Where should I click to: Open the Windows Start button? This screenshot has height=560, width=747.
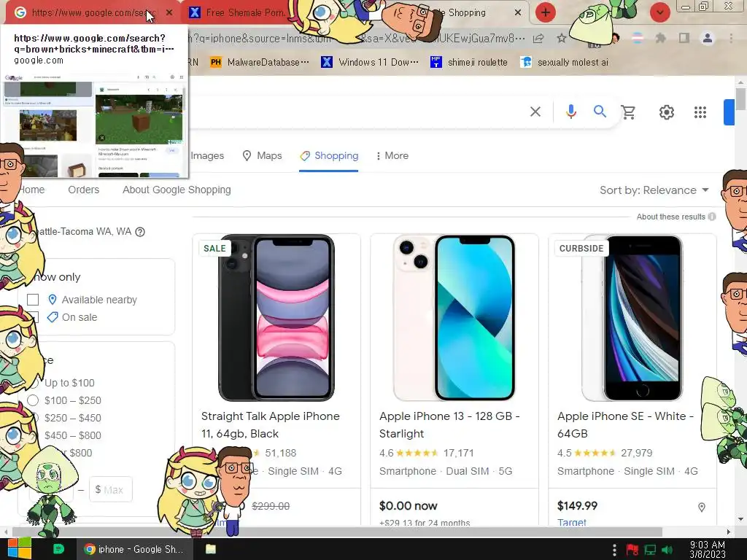[20, 549]
